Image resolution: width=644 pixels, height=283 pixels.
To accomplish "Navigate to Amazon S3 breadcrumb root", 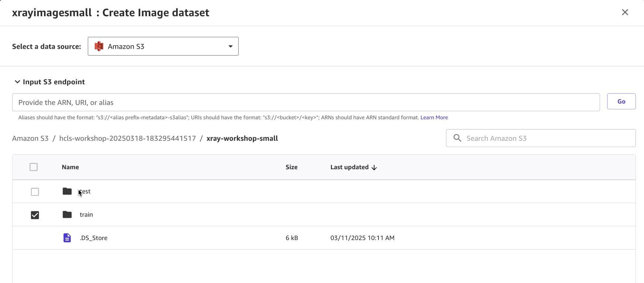I will tap(30, 139).
